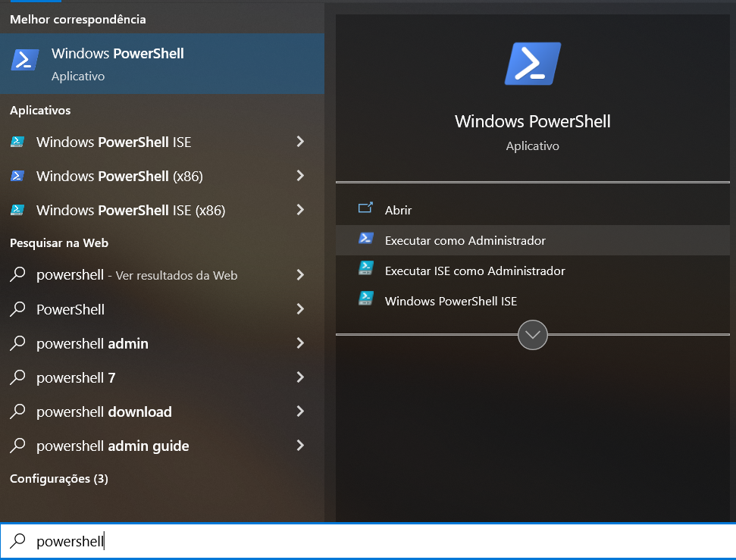Expand the 'PowerShell' web suggestion chevron
This screenshot has height=560, width=736.
300,309
